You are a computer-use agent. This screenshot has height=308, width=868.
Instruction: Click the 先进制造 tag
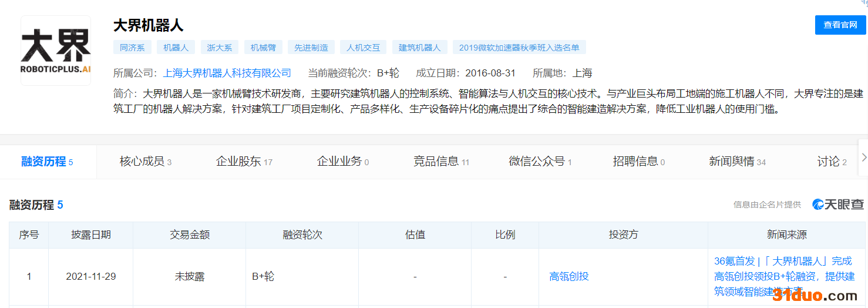click(311, 48)
